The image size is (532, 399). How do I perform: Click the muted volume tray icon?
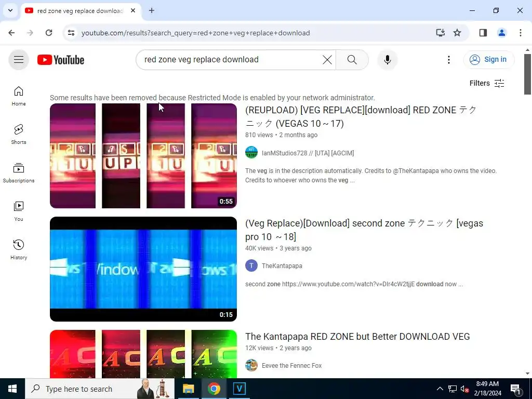(x=464, y=389)
